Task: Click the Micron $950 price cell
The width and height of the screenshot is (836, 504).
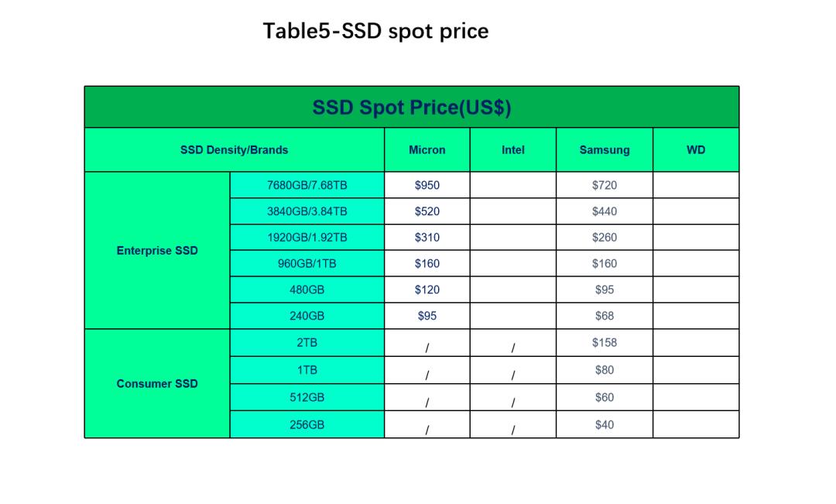Action: tap(427, 185)
